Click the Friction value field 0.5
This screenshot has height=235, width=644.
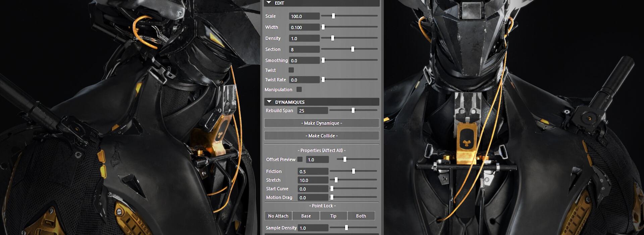(x=313, y=171)
